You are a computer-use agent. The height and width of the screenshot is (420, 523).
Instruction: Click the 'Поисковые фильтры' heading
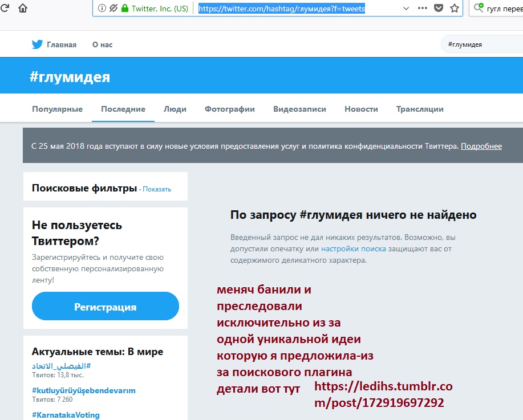84,188
